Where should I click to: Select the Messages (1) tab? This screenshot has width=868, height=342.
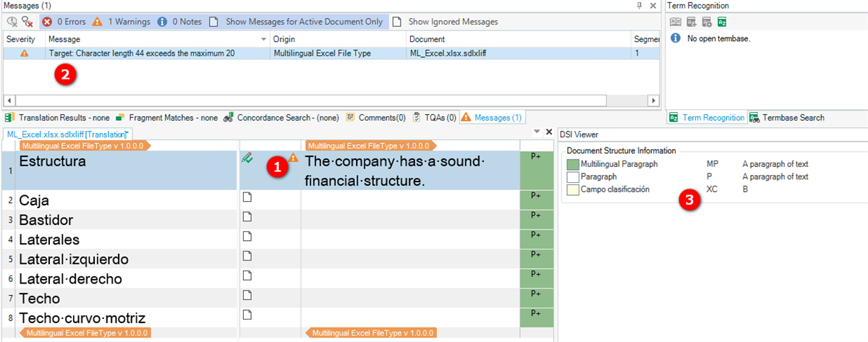point(491,117)
